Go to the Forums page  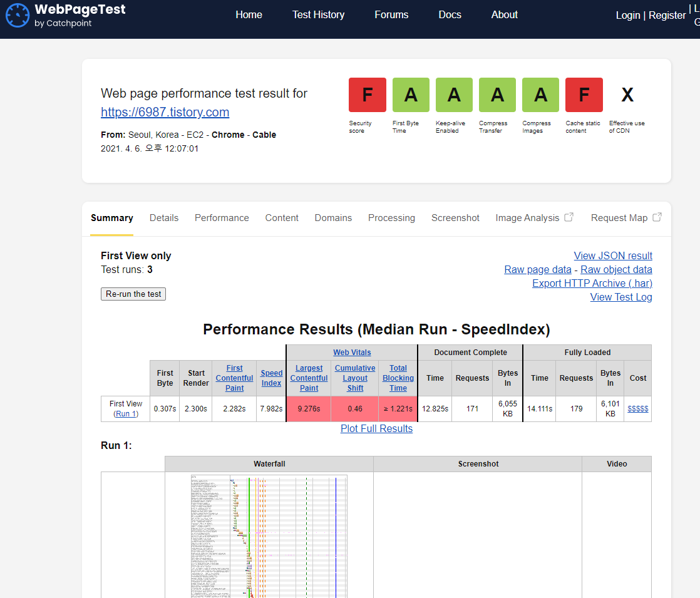coord(391,15)
